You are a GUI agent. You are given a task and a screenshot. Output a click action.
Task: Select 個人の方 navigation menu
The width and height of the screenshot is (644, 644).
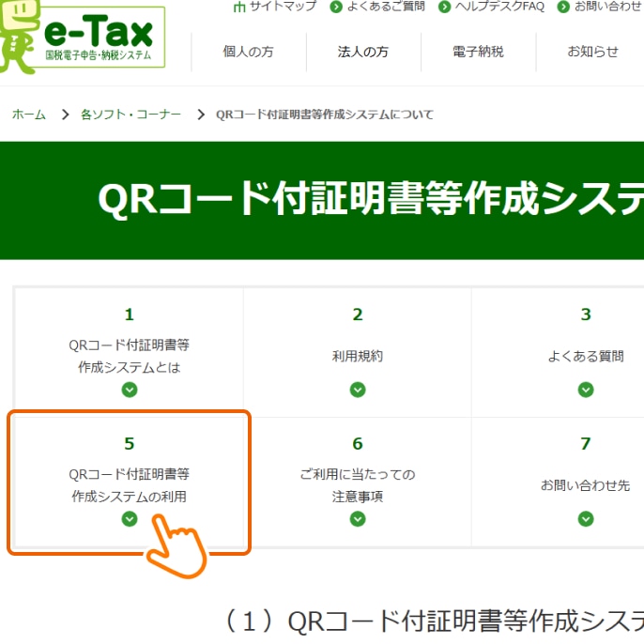pos(249,52)
